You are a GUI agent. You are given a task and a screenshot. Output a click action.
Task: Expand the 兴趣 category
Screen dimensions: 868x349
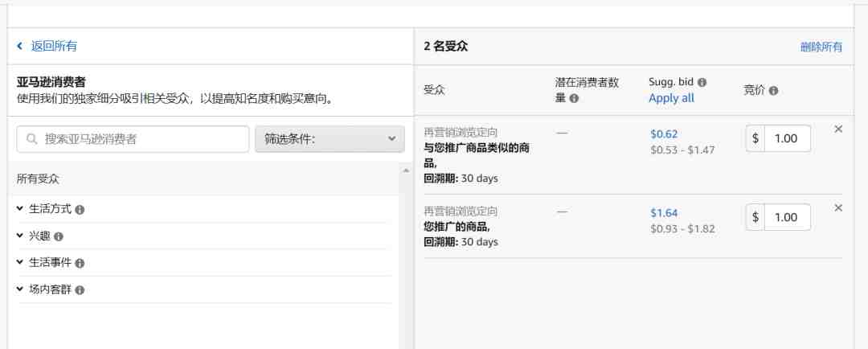coord(20,236)
